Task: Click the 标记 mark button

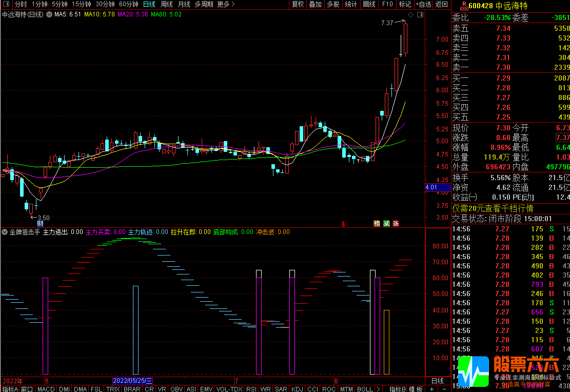Action: tap(405, 4)
